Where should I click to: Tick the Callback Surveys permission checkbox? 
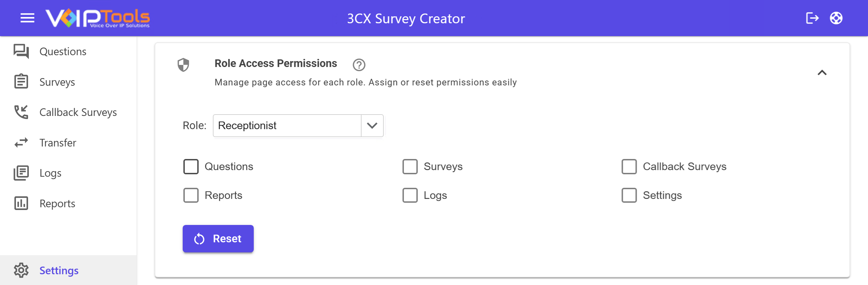point(629,167)
